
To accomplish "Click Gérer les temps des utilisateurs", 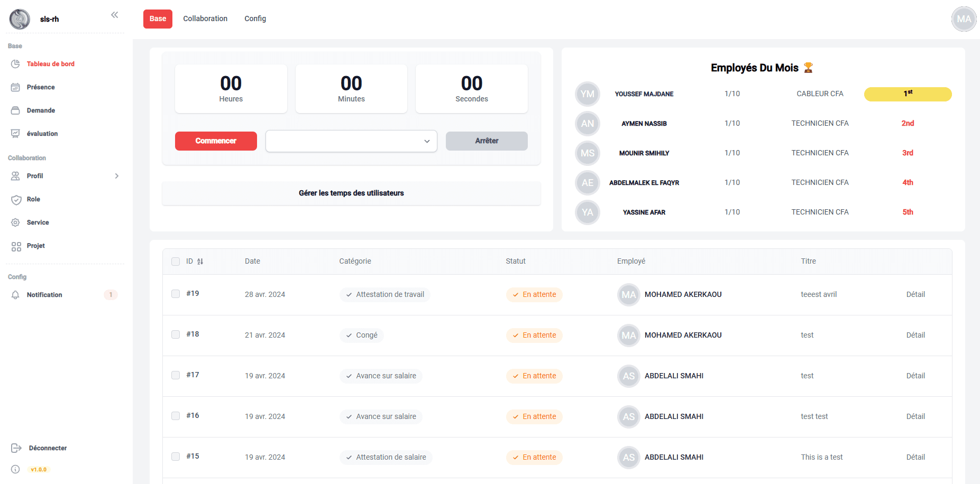I will click(x=351, y=193).
